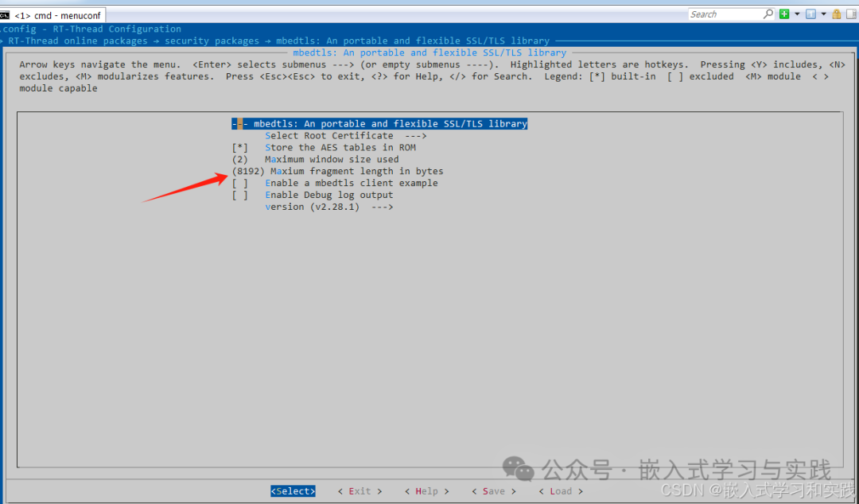Click the < Exit > button
The image size is (859, 504).
(x=360, y=491)
